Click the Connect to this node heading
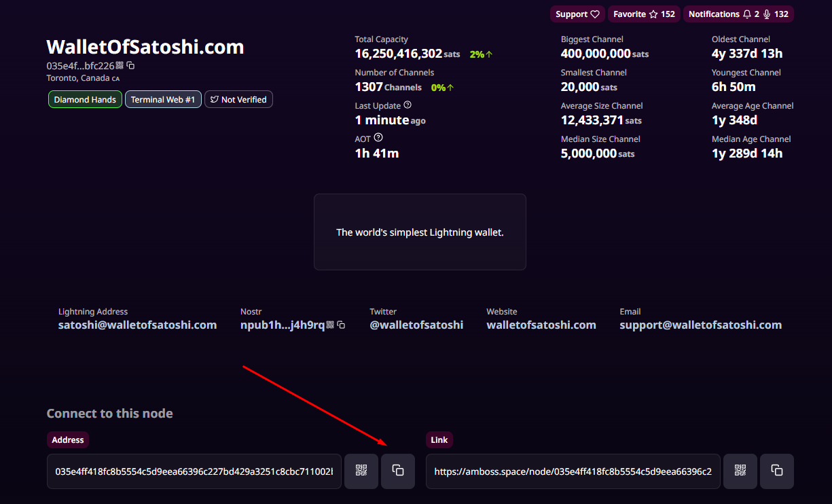 110,414
